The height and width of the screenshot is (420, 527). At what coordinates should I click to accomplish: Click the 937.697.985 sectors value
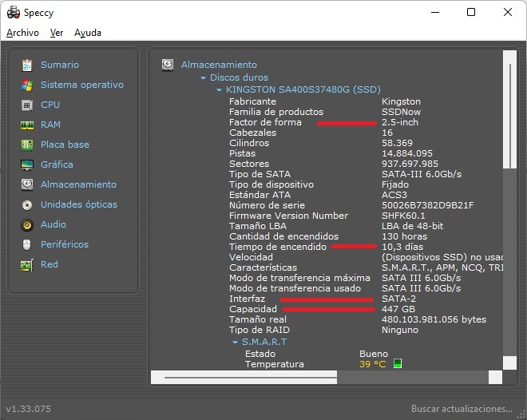410,164
